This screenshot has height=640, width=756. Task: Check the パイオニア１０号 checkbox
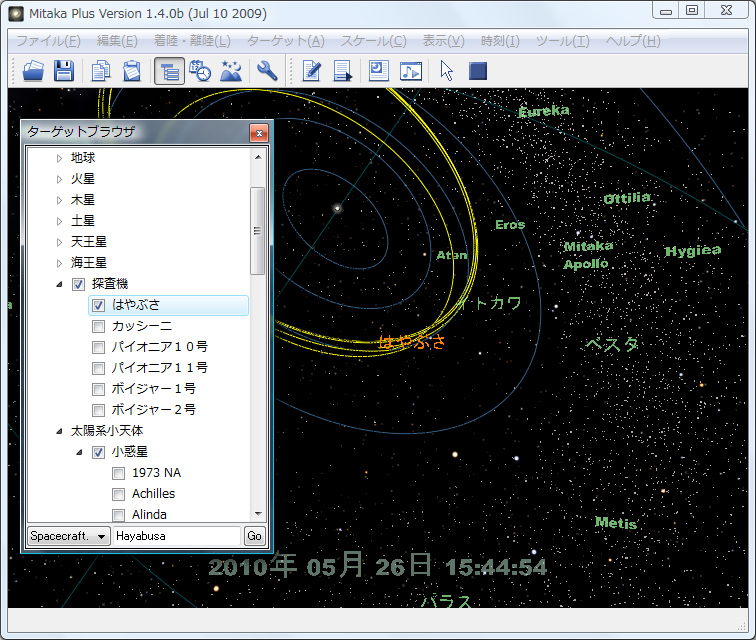pyautogui.click(x=98, y=347)
